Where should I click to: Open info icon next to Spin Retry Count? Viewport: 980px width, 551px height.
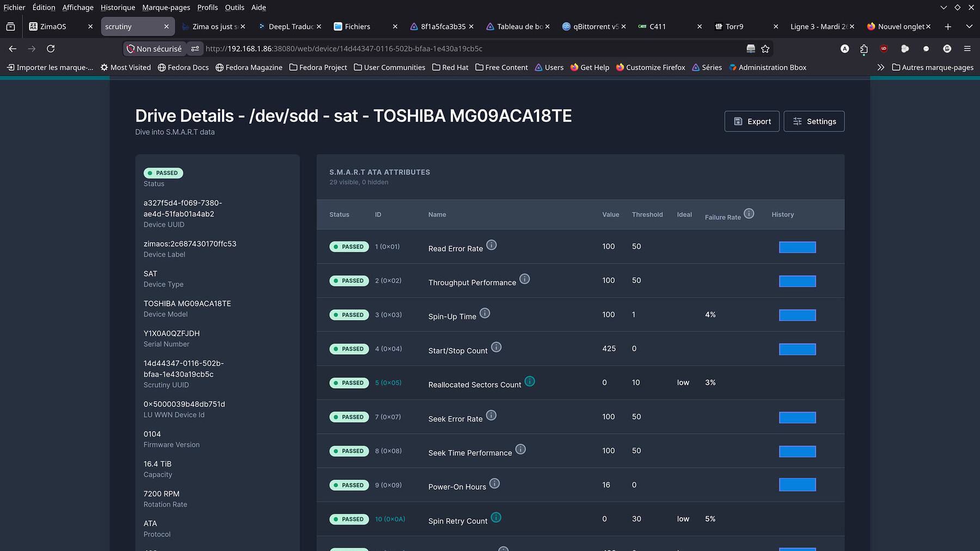(496, 517)
